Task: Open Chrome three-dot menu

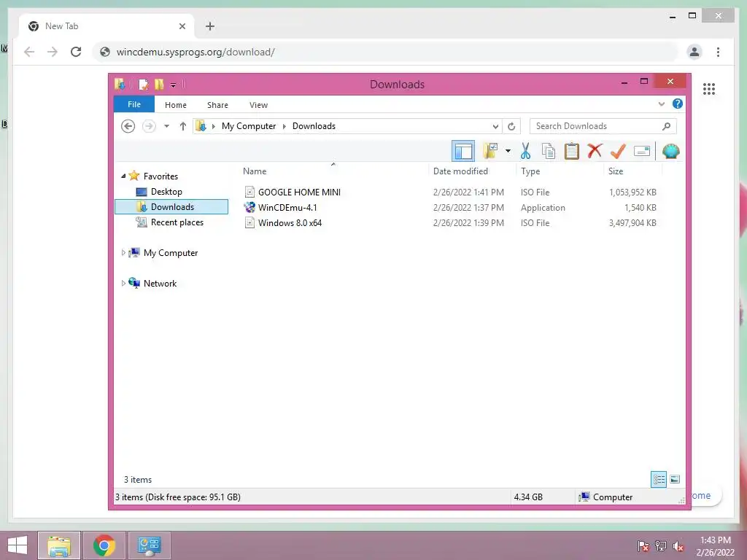Action: [x=718, y=52]
